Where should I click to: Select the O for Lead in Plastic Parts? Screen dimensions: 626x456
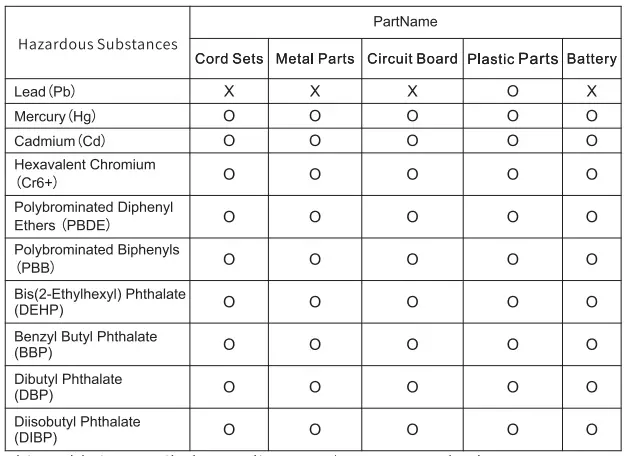coord(511,91)
